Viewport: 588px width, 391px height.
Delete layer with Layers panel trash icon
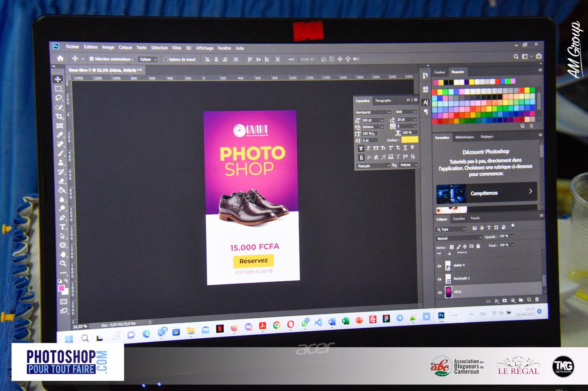[x=537, y=300]
